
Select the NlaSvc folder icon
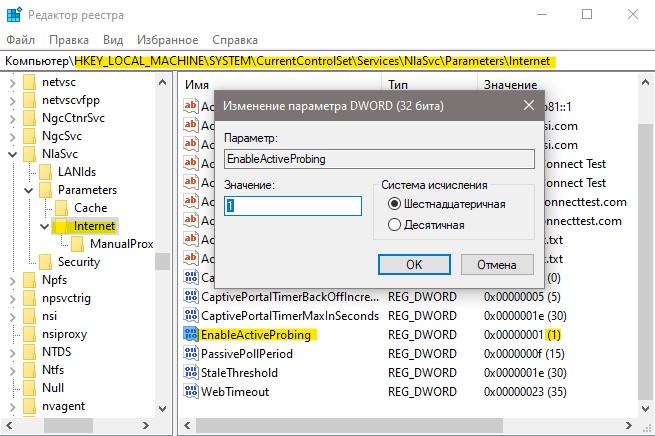(x=30, y=154)
